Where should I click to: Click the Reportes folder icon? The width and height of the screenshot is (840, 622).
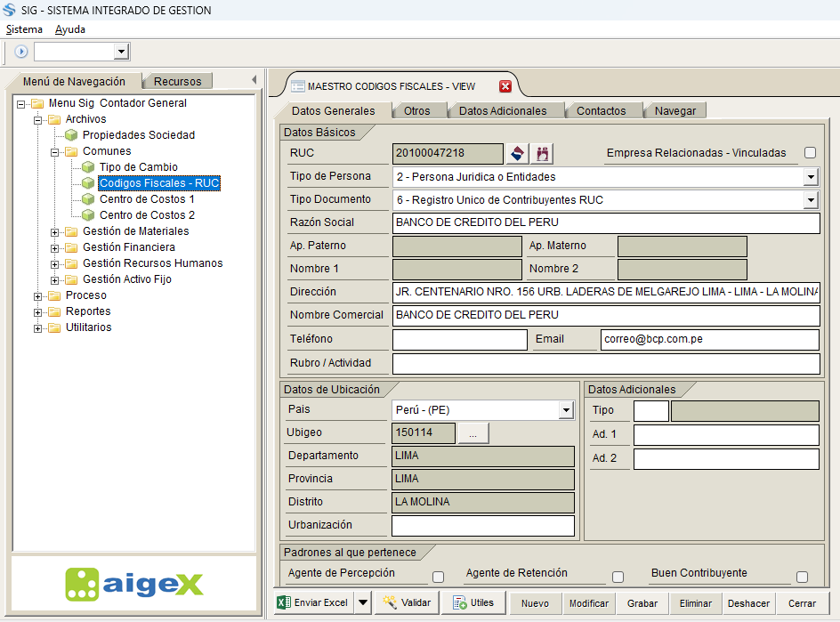54,311
